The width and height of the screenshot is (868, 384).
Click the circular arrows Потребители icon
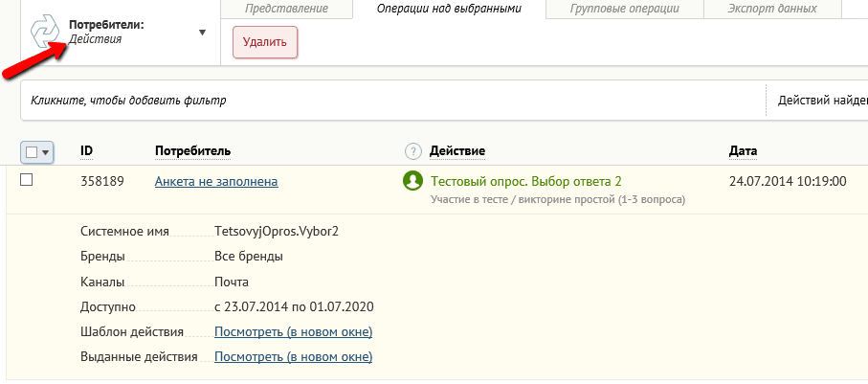[45, 33]
